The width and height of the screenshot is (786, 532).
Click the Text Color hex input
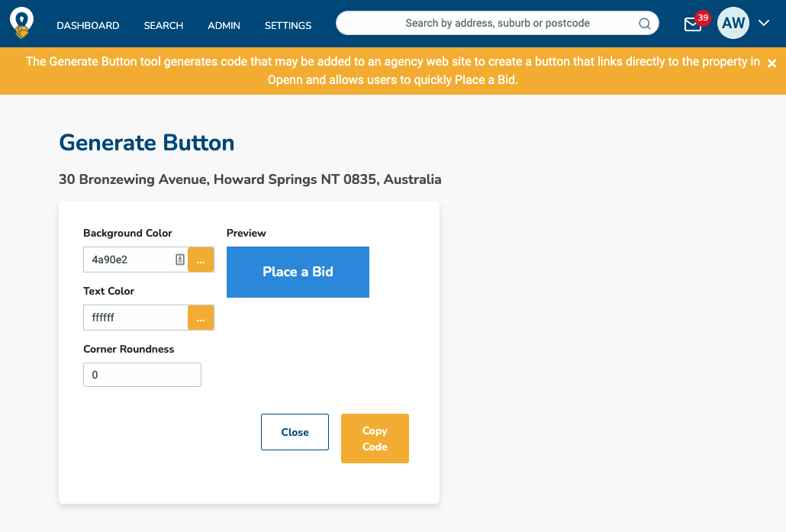[136, 318]
